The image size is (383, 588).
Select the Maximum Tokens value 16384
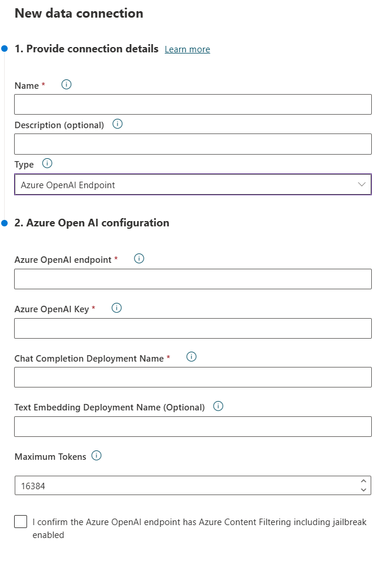pyautogui.click(x=33, y=486)
